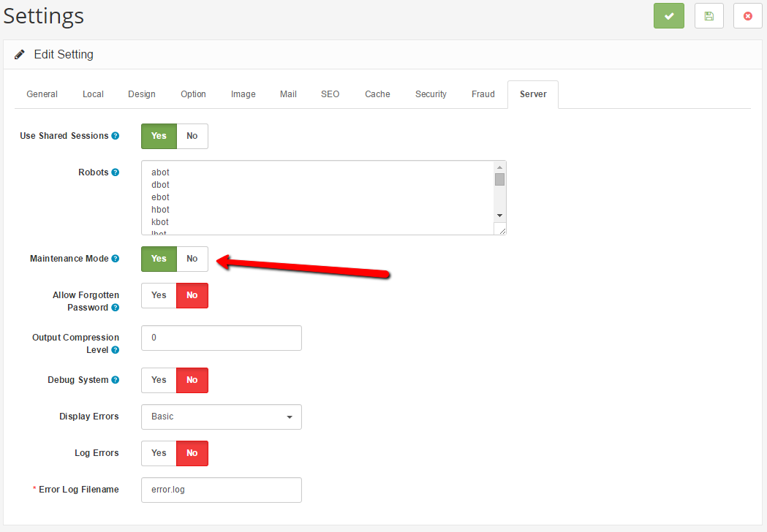This screenshot has width=767, height=532.
Task: Open the Display Errors dropdown
Action: [x=222, y=417]
